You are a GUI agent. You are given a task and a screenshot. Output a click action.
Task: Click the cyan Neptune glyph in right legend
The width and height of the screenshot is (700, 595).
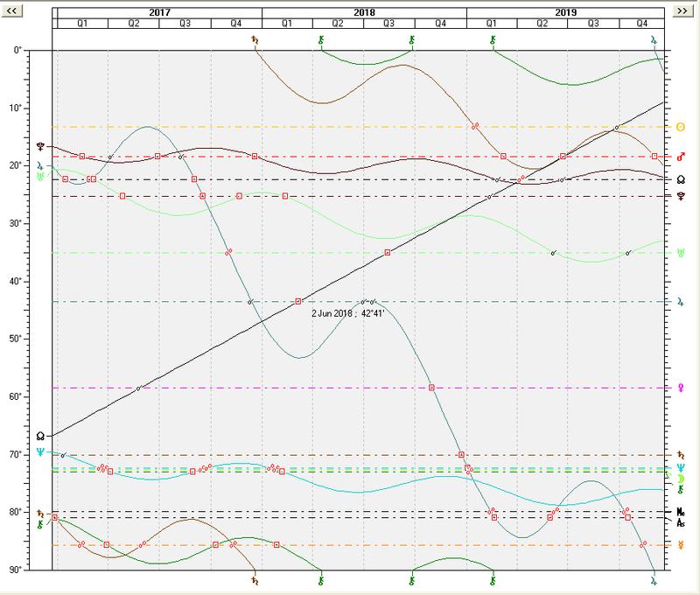(x=681, y=468)
